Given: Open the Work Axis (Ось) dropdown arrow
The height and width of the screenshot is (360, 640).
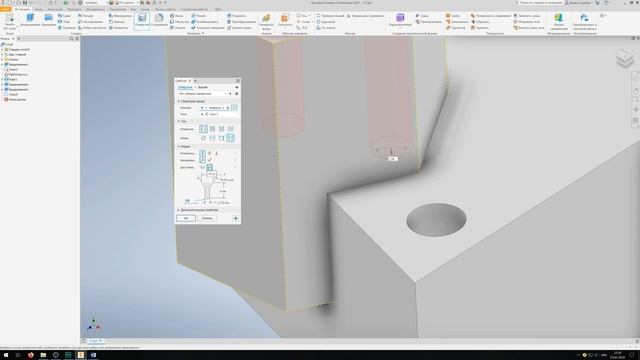Looking at the screenshot, I should [x=310, y=16].
